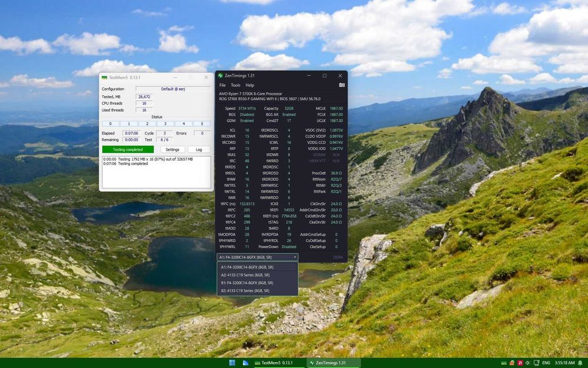
Task: Click the Settings button in TestMem5
Action: point(172,150)
